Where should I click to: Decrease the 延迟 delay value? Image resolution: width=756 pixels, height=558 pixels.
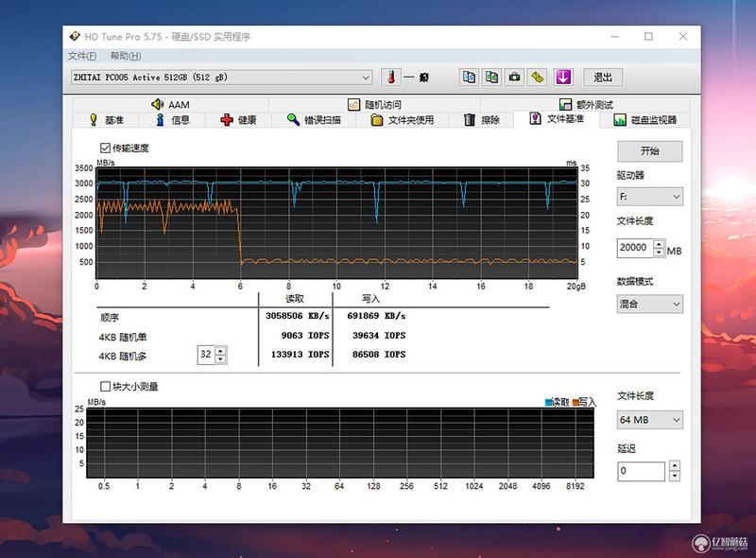click(x=675, y=476)
